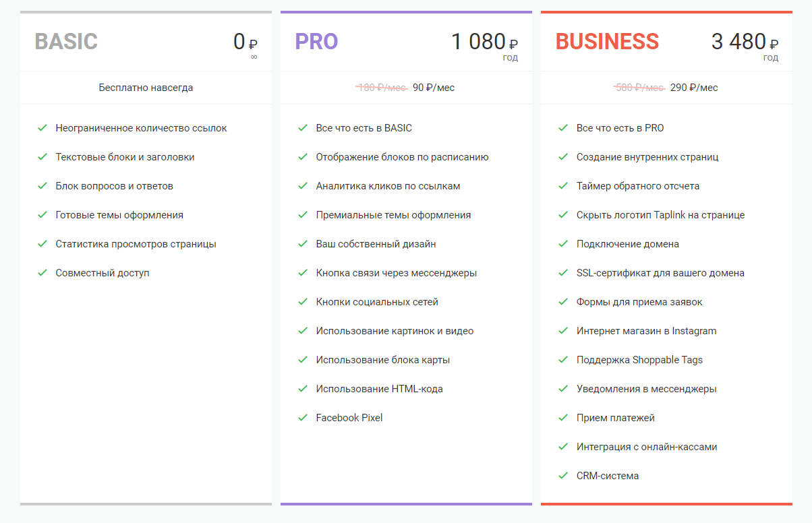Viewport: 812px width, 523px height.
Task: Click the checkmark beside Прием платежей
Action: tap(562, 417)
